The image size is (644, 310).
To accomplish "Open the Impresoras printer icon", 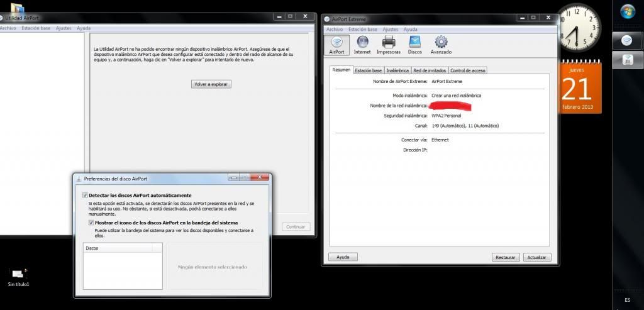I will click(x=389, y=45).
